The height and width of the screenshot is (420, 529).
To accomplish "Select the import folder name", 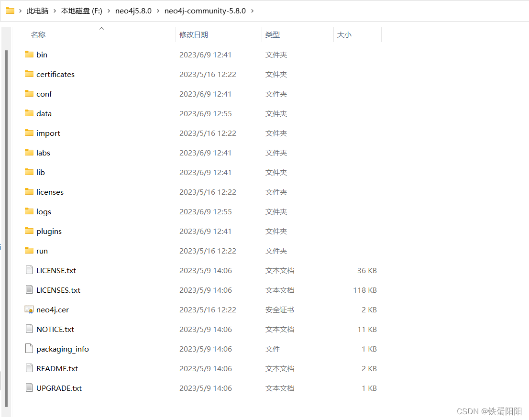I will 48,133.
